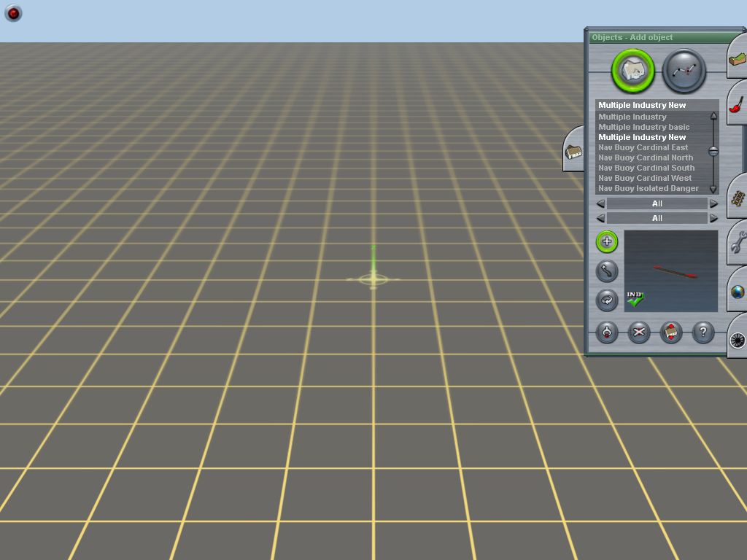Open the Topology tab
The width and height of the screenshot is (747, 560).
coord(737,60)
